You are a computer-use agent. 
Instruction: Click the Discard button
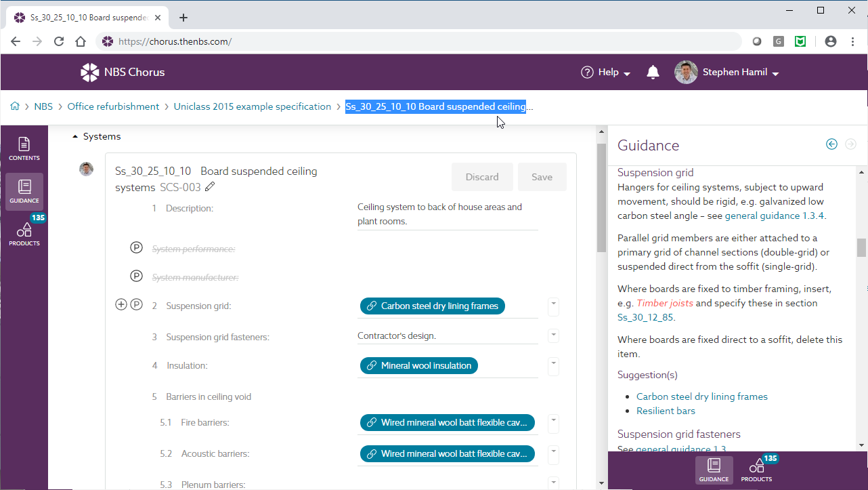(x=482, y=177)
